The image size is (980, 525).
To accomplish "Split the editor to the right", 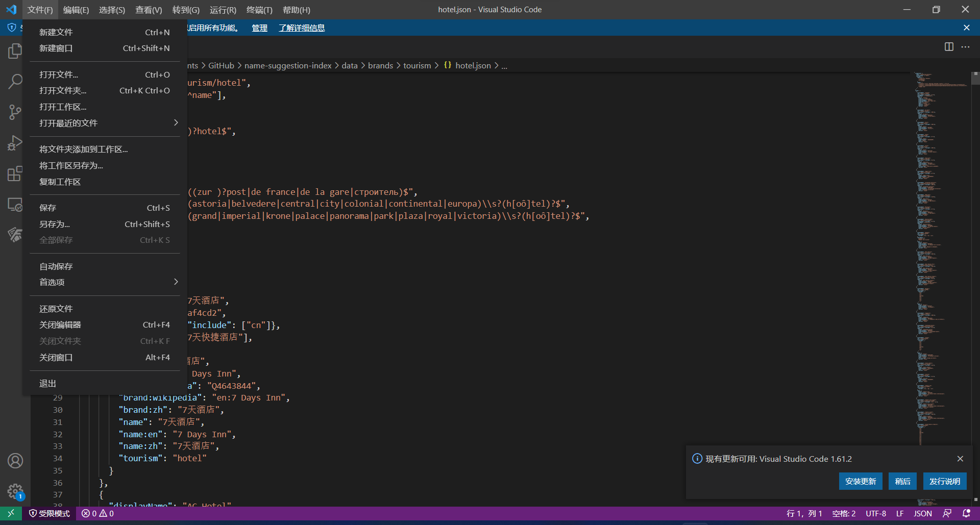I will coord(949,47).
